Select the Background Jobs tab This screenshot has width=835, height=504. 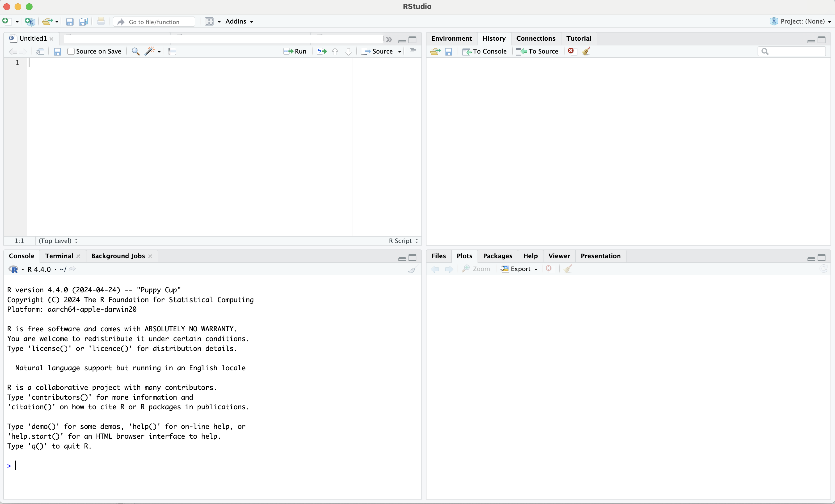(x=118, y=256)
